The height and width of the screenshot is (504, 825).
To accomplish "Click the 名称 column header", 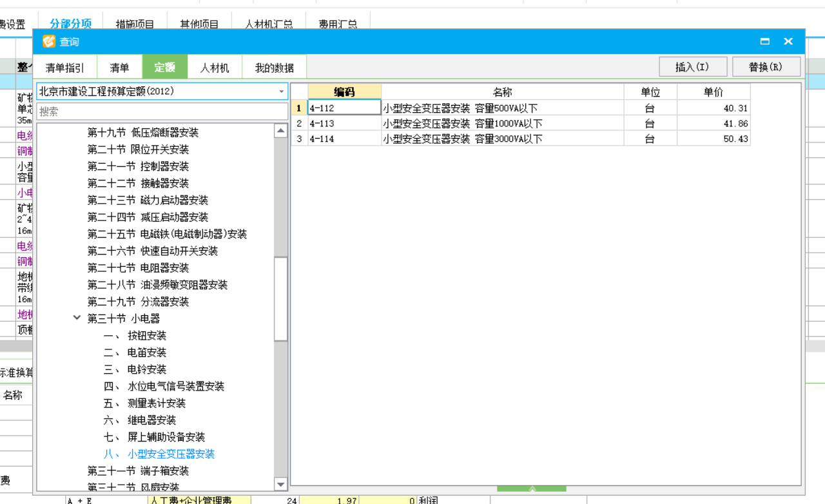I will point(502,92).
